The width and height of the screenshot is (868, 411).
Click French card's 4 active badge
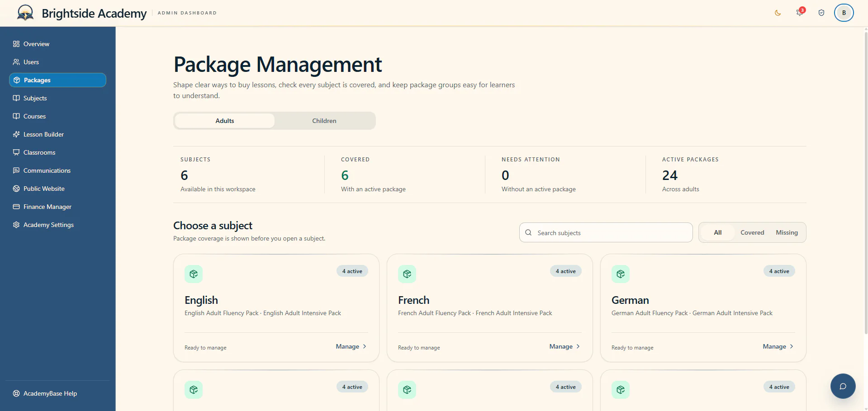(566, 271)
